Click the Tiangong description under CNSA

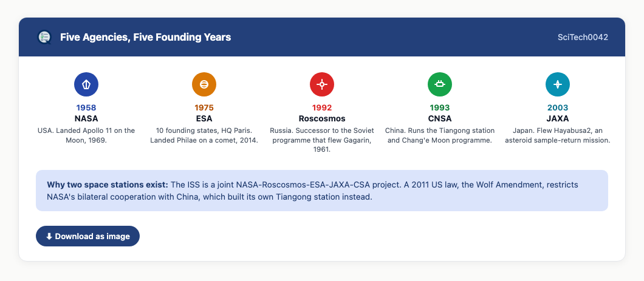click(x=440, y=135)
